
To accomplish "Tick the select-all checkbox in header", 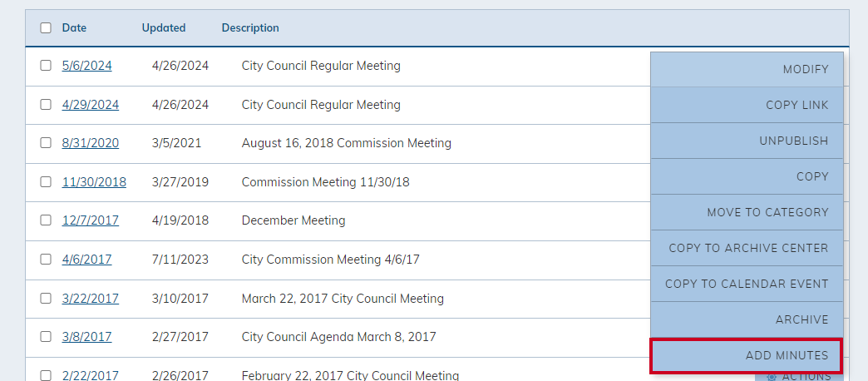I will click(46, 27).
